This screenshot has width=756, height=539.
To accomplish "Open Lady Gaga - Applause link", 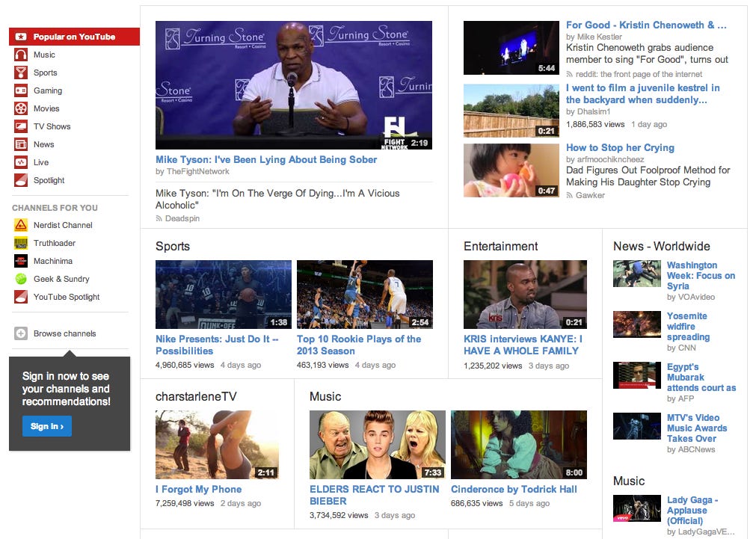I will click(692, 510).
